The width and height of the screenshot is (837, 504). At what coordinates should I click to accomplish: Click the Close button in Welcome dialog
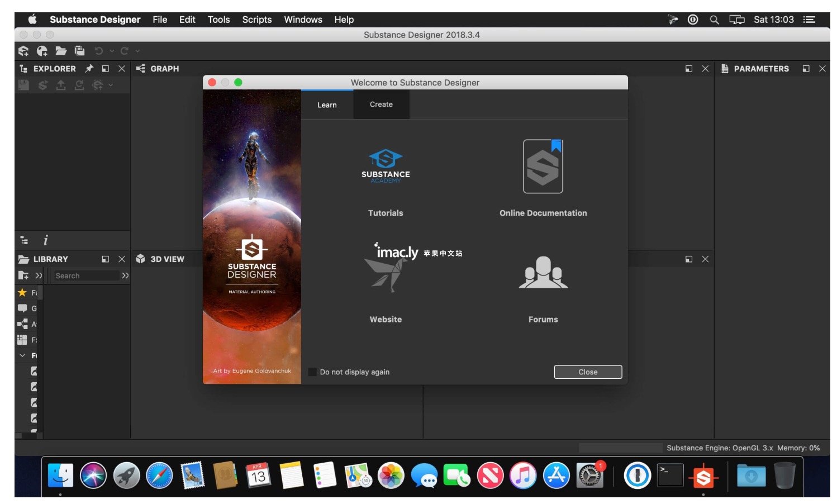pos(588,372)
